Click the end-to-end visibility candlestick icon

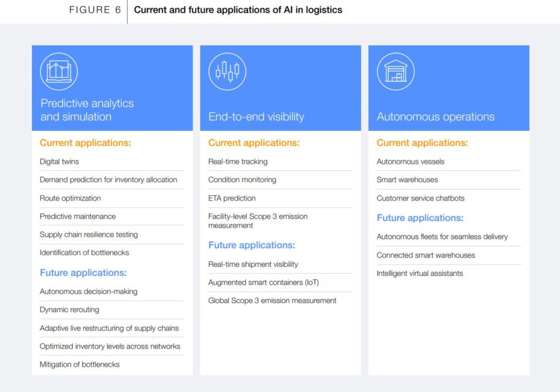pyautogui.click(x=227, y=72)
